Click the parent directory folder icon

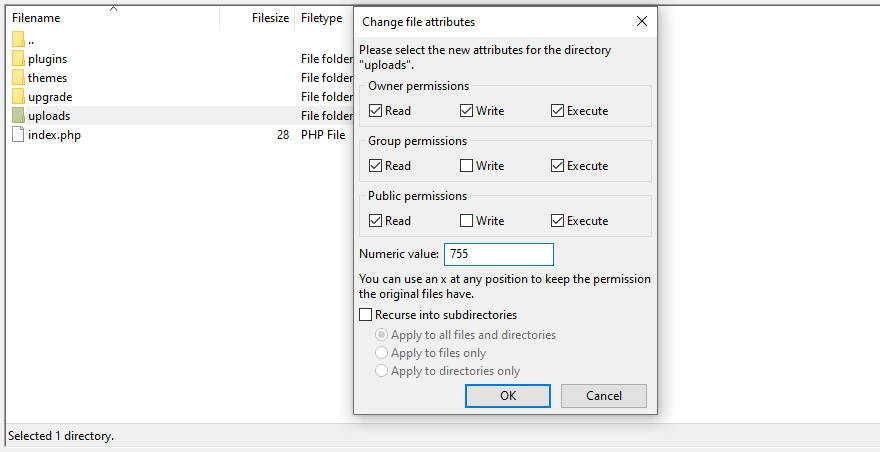(x=18, y=40)
